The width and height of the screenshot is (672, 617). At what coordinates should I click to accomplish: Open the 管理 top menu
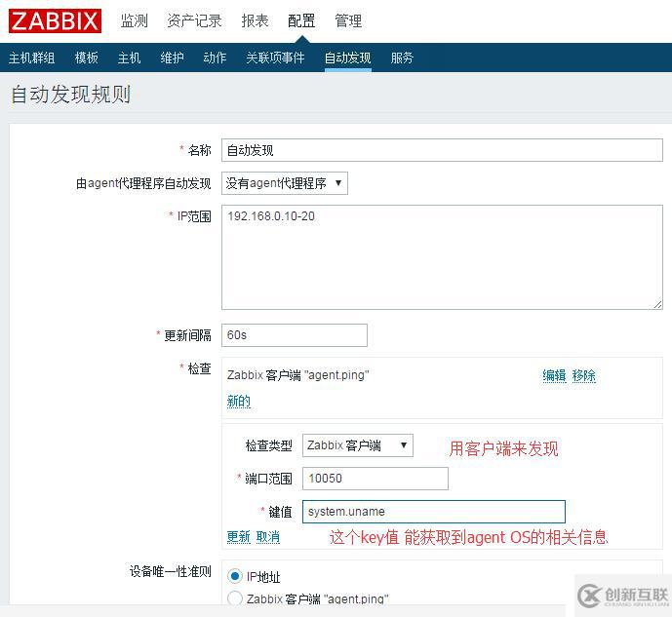(348, 20)
